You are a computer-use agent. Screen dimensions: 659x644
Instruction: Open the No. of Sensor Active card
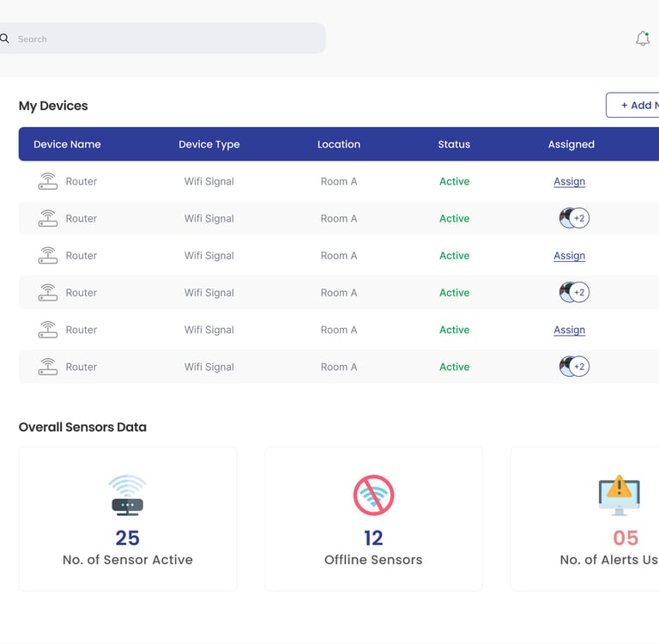pos(128,519)
